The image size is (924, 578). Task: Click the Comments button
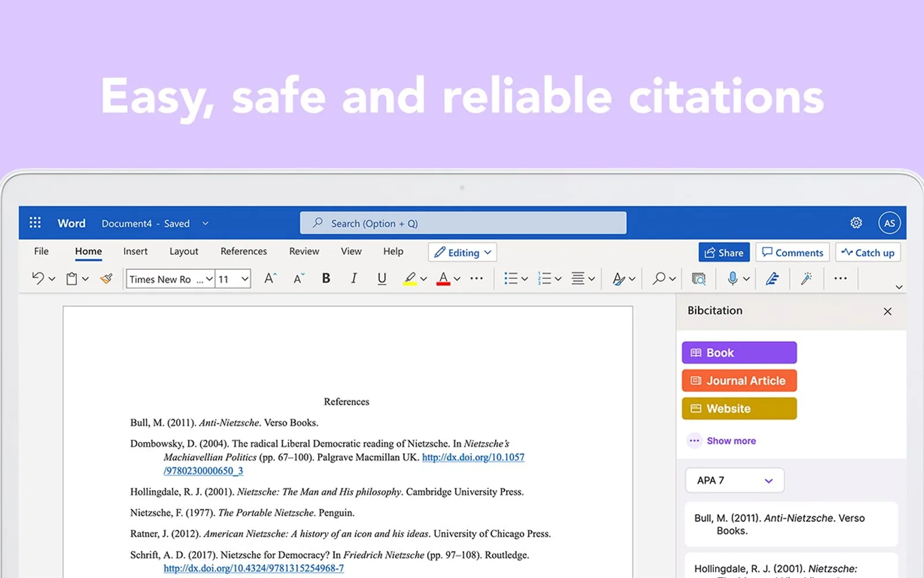coord(792,253)
